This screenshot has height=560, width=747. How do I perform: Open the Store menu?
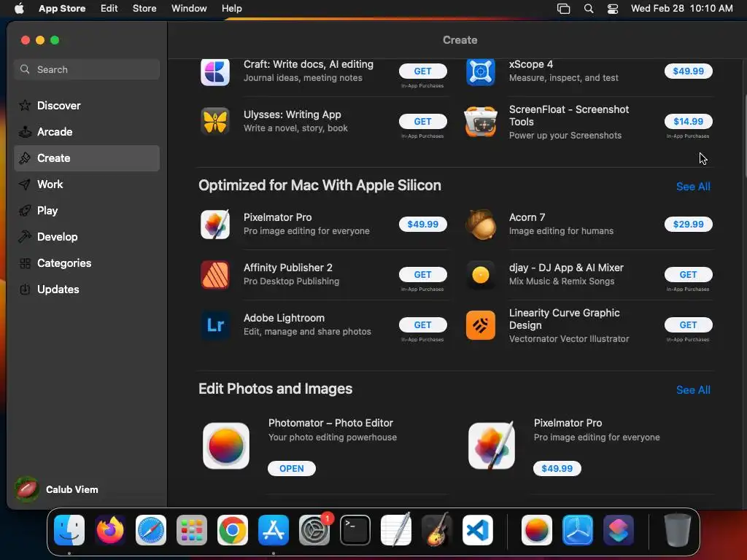click(x=144, y=9)
